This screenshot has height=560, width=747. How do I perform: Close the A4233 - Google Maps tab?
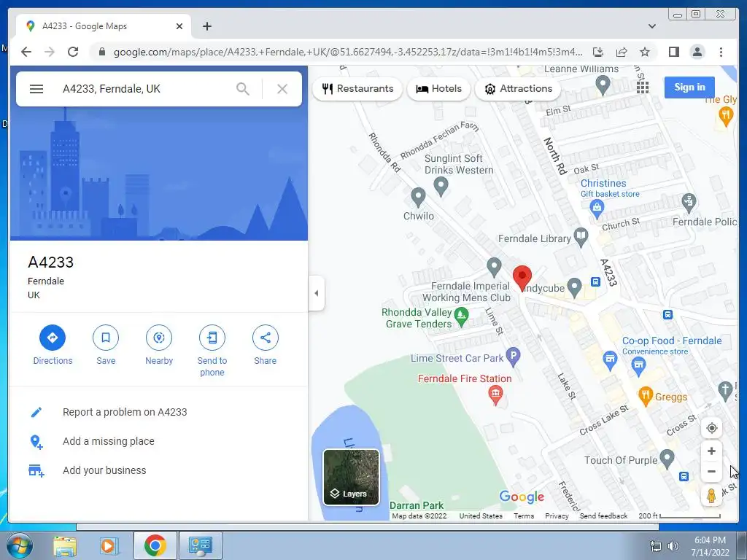click(179, 26)
